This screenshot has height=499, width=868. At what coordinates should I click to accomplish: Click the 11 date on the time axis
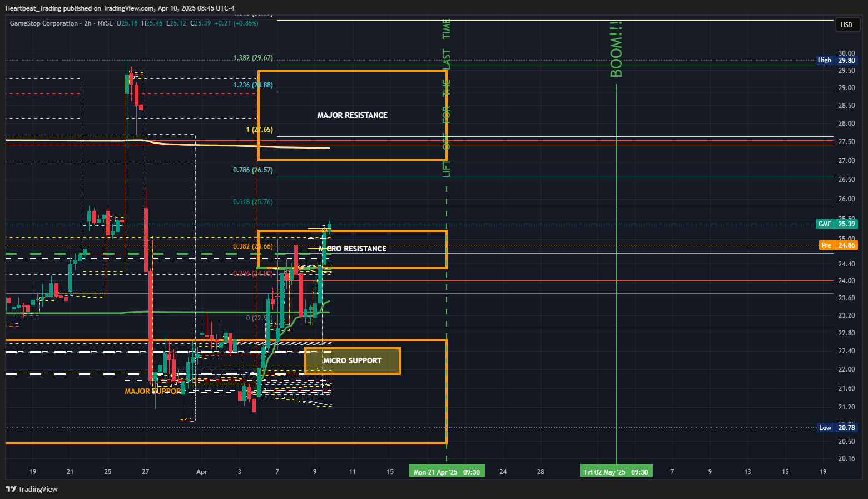(x=353, y=472)
